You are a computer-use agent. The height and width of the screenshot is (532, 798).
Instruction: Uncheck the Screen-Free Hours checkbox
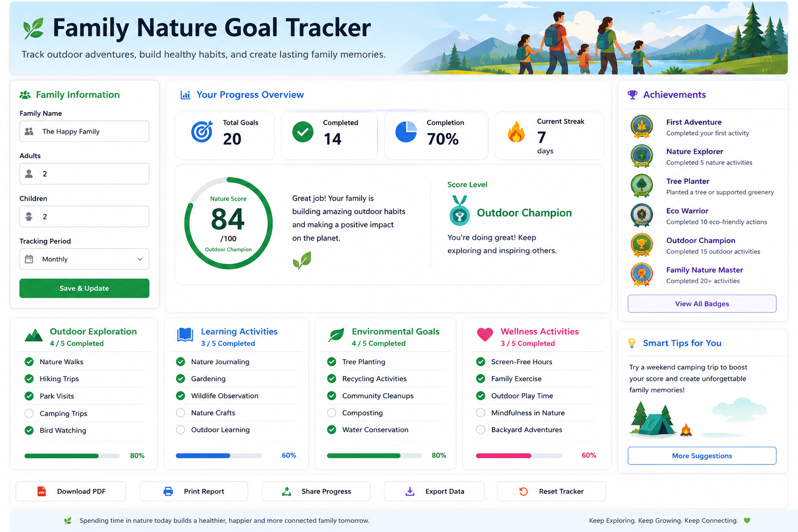pos(481,362)
